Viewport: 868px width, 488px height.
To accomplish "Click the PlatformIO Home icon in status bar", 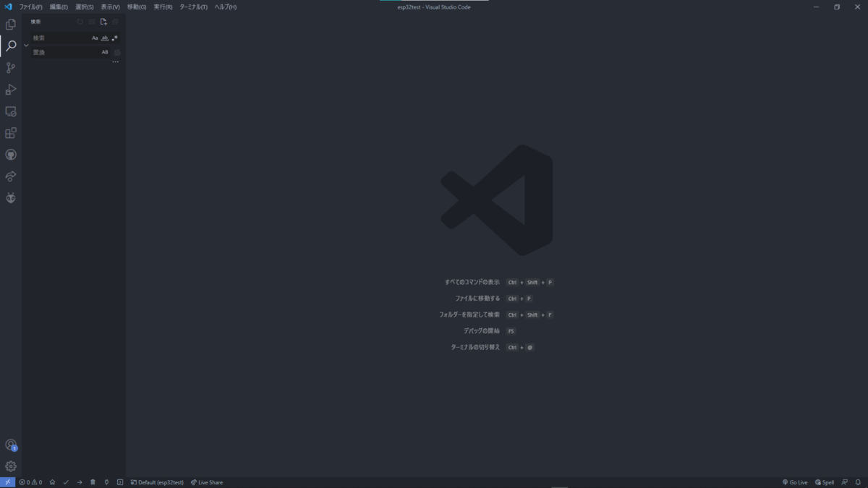I will pyautogui.click(x=52, y=482).
